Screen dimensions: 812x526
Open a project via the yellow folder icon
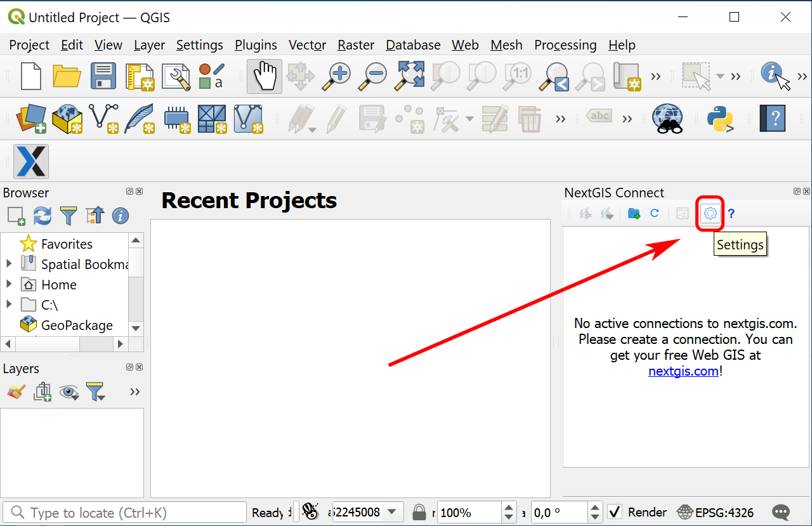click(67, 76)
